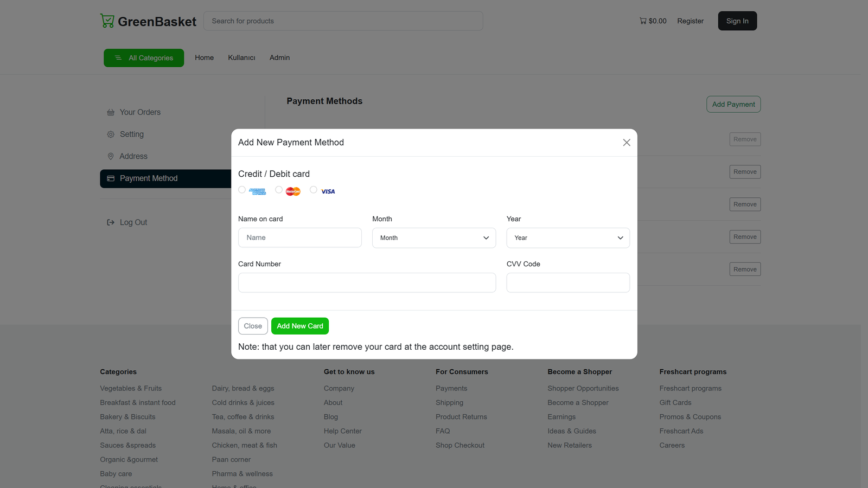This screenshot has height=488, width=868.
Task: Click into the Name on card field
Action: [299, 238]
